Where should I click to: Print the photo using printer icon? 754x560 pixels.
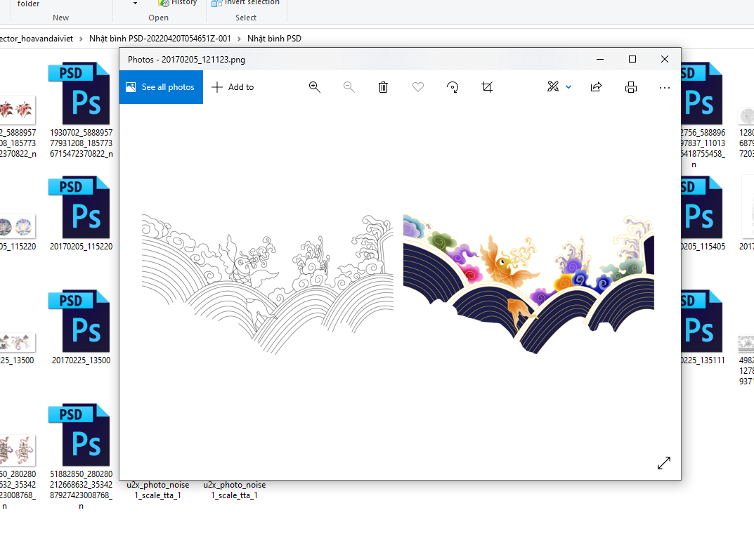[631, 87]
